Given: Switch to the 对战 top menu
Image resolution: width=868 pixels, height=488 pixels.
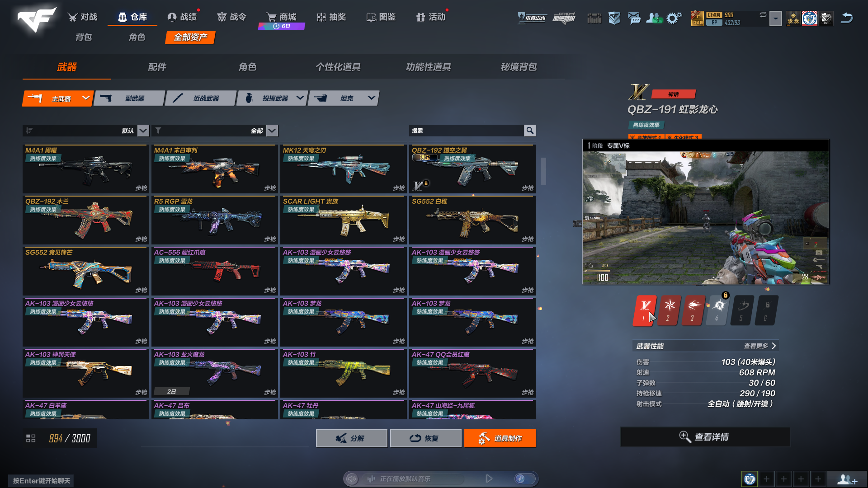Looking at the screenshot, I should tap(83, 17).
